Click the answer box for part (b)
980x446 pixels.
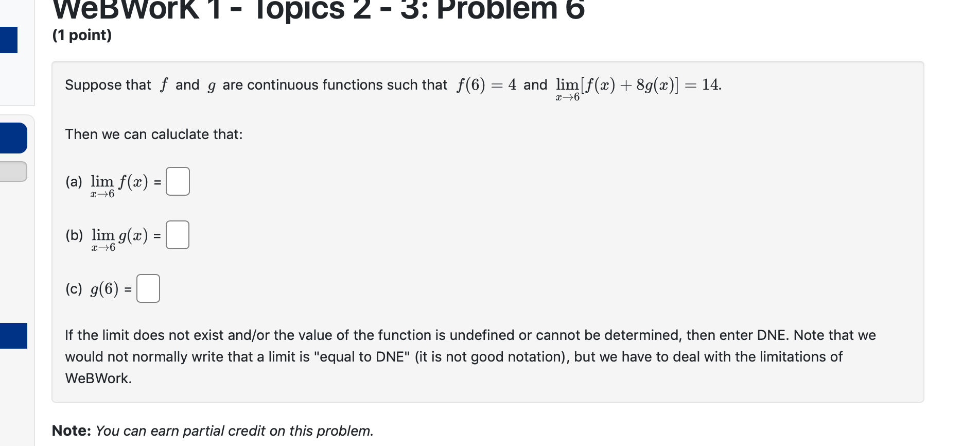pyautogui.click(x=177, y=234)
